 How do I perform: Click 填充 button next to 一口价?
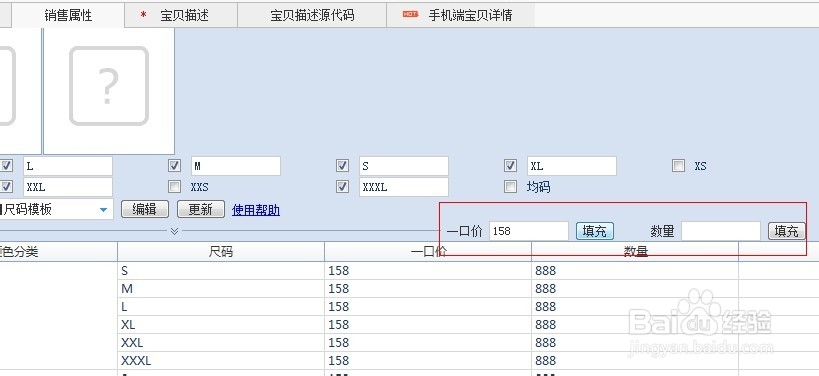click(594, 231)
